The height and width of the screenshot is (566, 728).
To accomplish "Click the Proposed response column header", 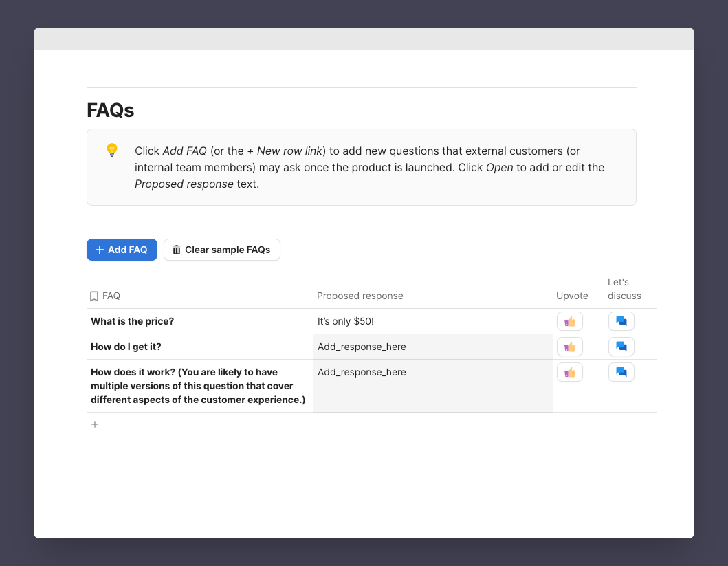I will (x=360, y=296).
